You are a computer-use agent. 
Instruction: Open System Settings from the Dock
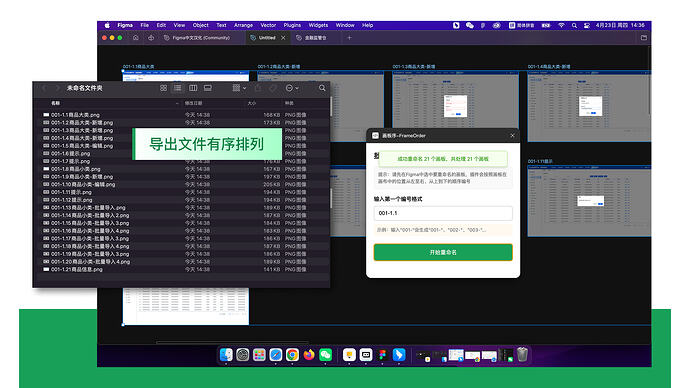click(242, 355)
